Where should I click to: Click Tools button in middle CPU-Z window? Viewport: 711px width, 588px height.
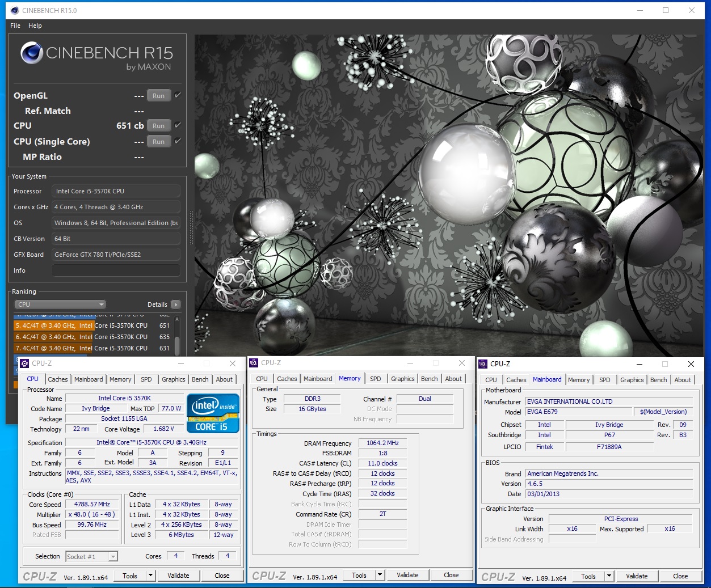(x=359, y=575)
